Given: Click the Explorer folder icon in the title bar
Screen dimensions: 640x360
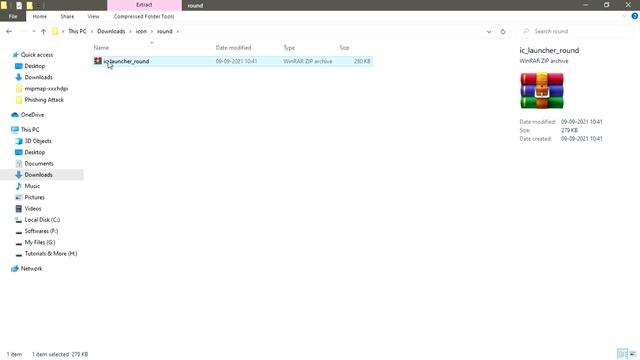Looking at the screenshot, I should [4, 5].
